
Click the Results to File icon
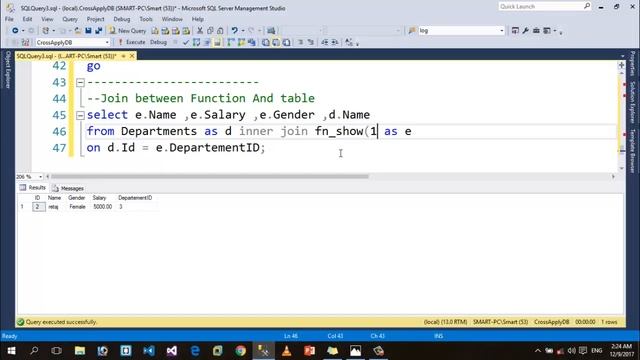click(x=287, y=42)
